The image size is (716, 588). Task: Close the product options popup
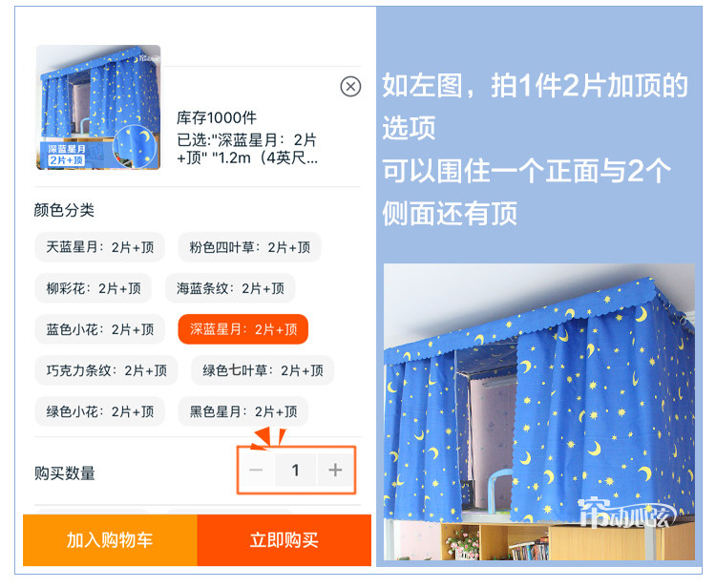pyautogui.click(x=350, y=86)
